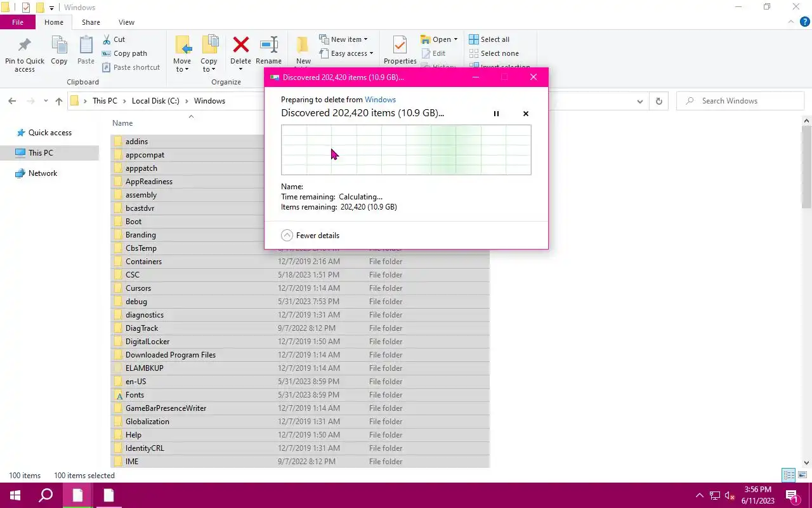The image size is (812, 508).
Task: Pause the delete operation
Action: pyautogui.click(x=496, y=114)
